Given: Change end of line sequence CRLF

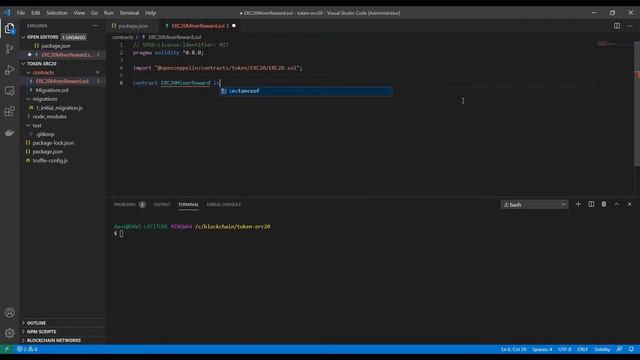Looking at the screenshot, I should click(582, 349).
